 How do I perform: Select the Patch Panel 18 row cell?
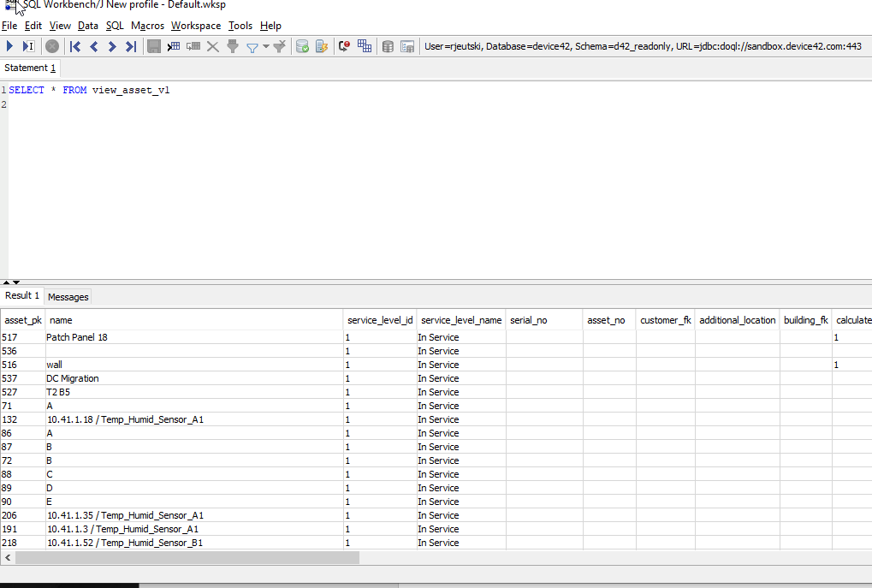pyautogui.click(x=77, y=337)
